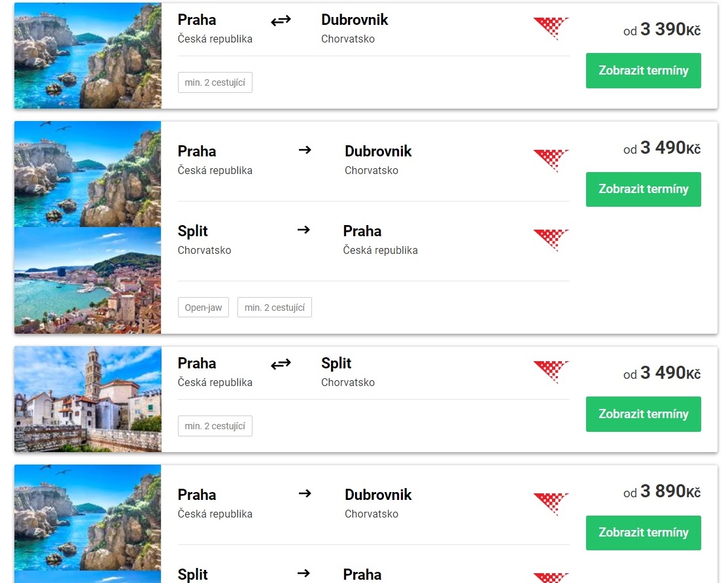The image size is (728, 583).
Task: Click the od 3 390 Kč price
Action: click(661, 29)
